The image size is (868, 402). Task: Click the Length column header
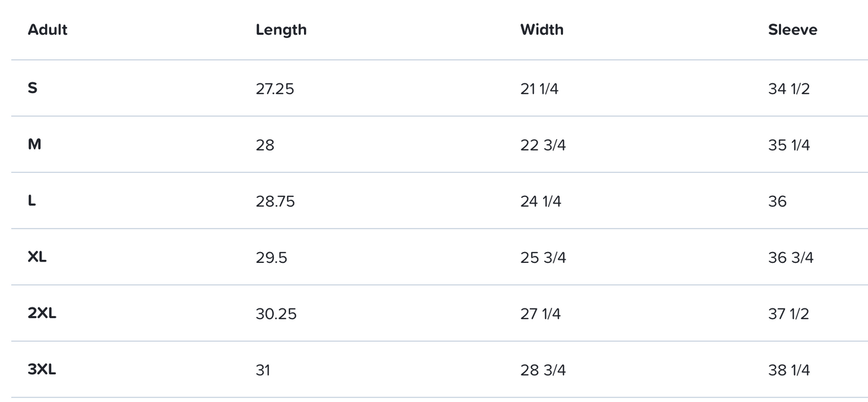[x=281, y=29]
